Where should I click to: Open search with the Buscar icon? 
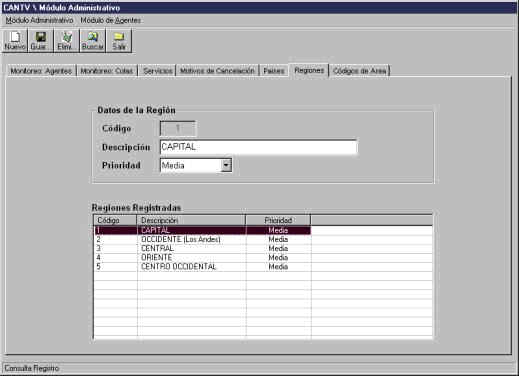click(92, 40)
